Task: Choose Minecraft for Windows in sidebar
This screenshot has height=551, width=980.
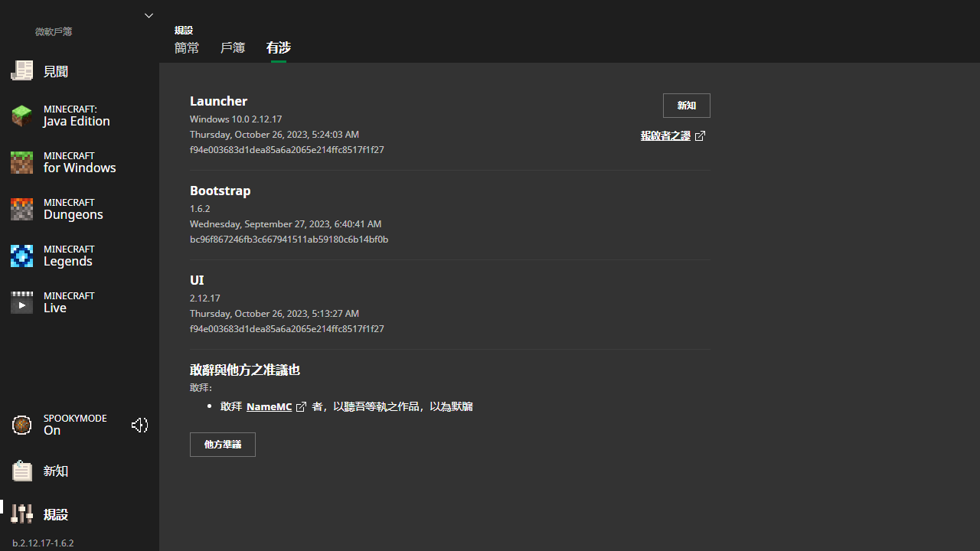Action: pos(80,162)
